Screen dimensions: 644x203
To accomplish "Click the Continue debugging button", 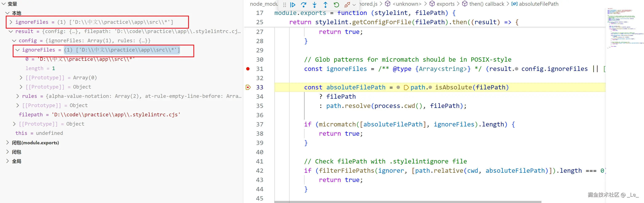I will [293, 5].
